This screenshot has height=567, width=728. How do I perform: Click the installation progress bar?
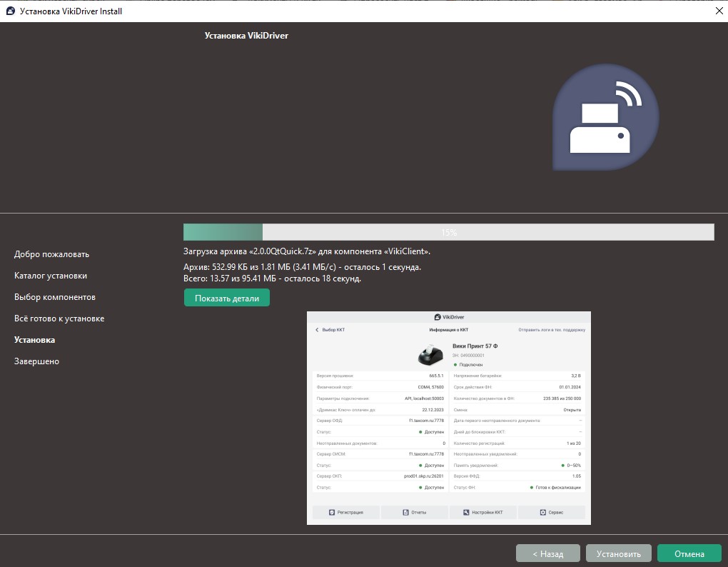pyautogui.click(x=448, y=232)
